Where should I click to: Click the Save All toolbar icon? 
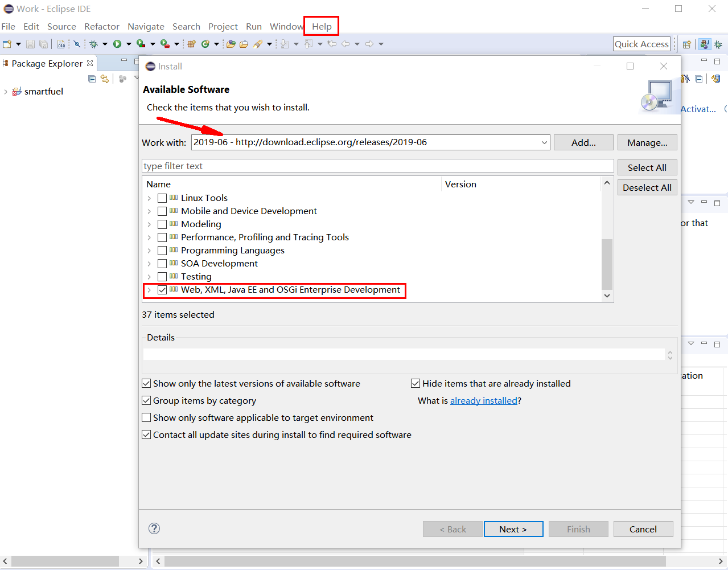(x=43, y=44)
